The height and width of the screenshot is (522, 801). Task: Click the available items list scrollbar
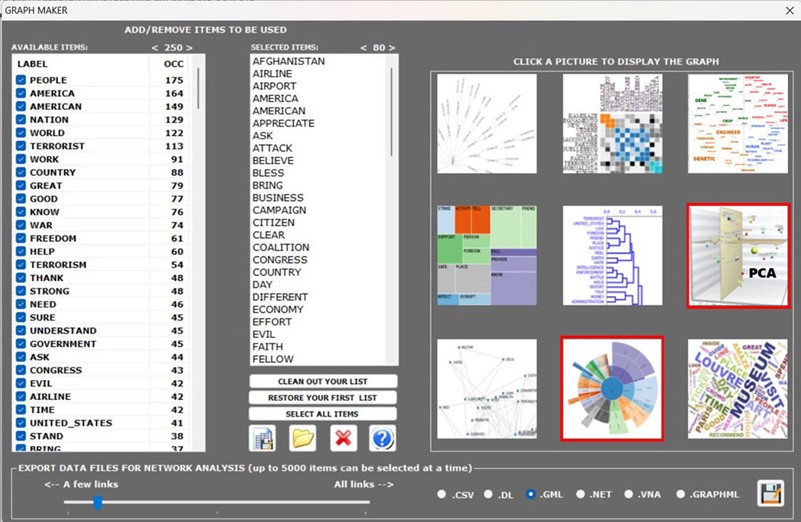(x=198, y=88)
